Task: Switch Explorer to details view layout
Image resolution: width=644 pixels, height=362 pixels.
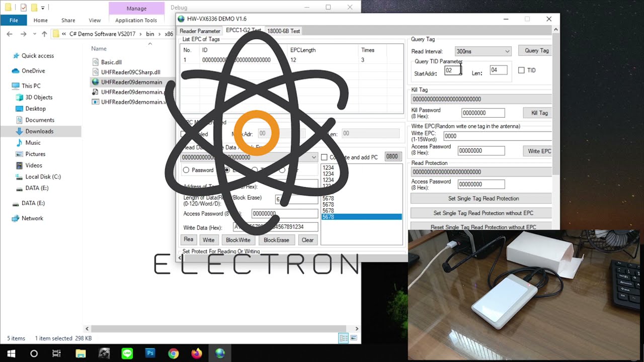Action: [x=344, y=338]
